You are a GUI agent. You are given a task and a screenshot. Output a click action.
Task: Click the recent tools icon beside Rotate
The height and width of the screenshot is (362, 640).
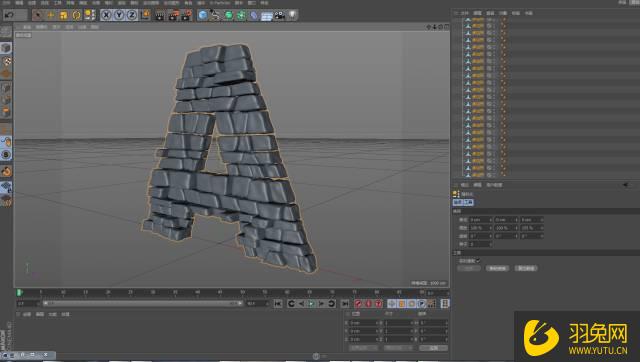tap(89, 15)
